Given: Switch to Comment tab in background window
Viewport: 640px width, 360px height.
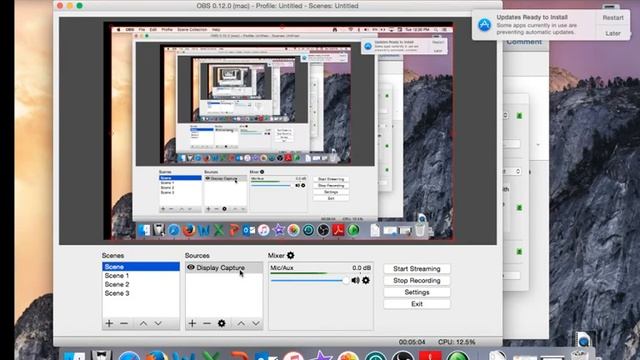Looking at the screenshot, I should pyautogui.click(x=524, y=42).
